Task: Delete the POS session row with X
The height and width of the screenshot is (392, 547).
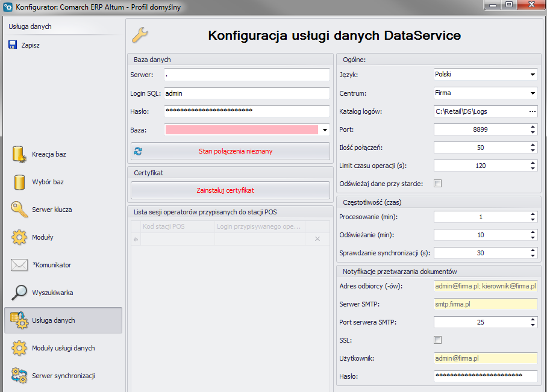Action: tap(317, 239)
